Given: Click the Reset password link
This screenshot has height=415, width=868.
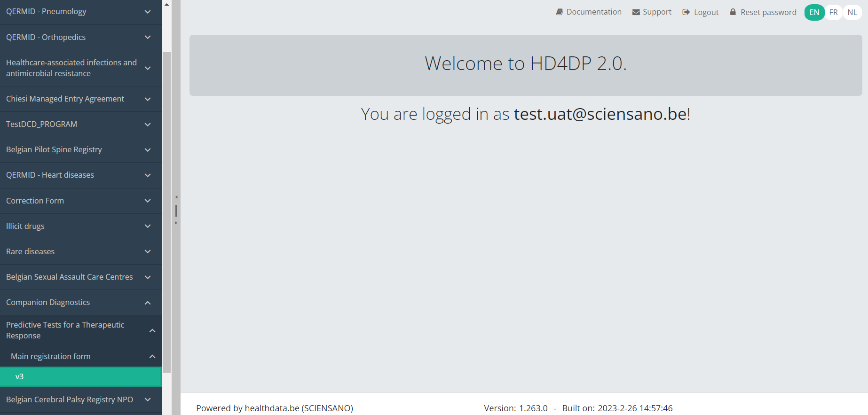Looking at the screenshot, I should click(x=768, y=12).
